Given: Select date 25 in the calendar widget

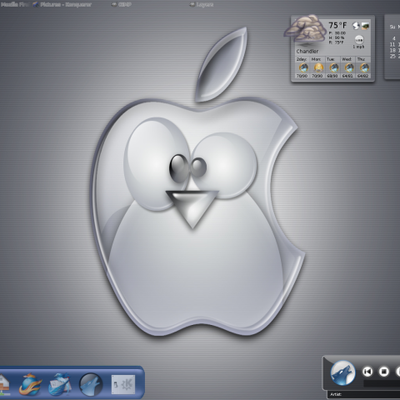Looking at the screenshot, I should pyautogui.click(x=393, y=56).
